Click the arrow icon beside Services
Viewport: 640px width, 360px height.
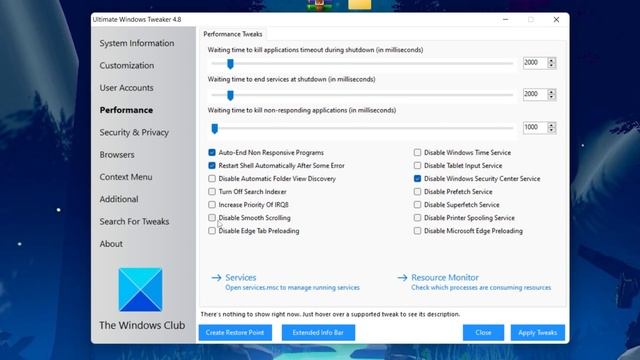click(216, 278)
